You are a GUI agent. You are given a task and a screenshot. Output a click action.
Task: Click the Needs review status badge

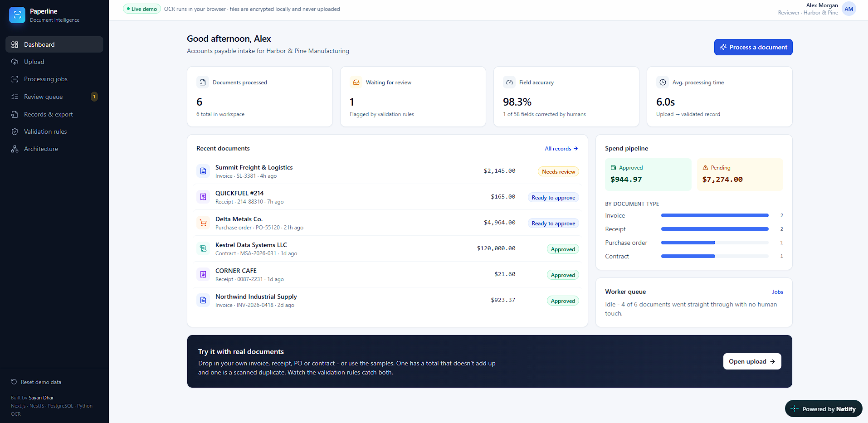(558, 172)
